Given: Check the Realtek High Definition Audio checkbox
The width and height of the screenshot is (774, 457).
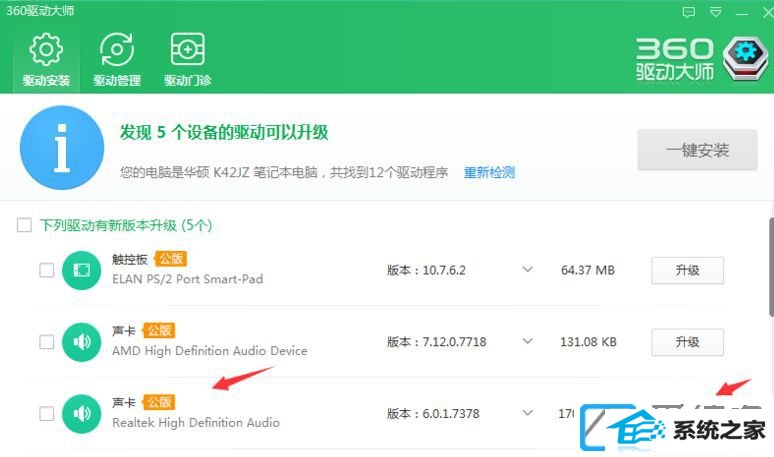Looking at the screenshot, I should [47, 413].
